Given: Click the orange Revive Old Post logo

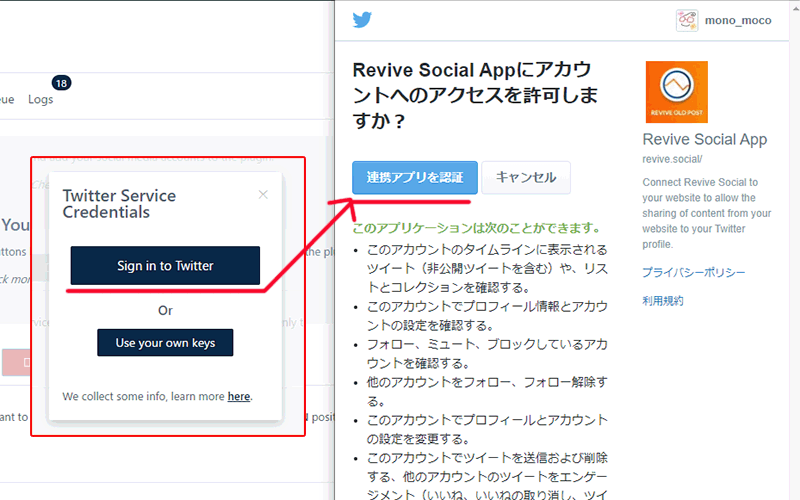Looking at the screenshot, I should pyautogui.click(x=676, y=92).
